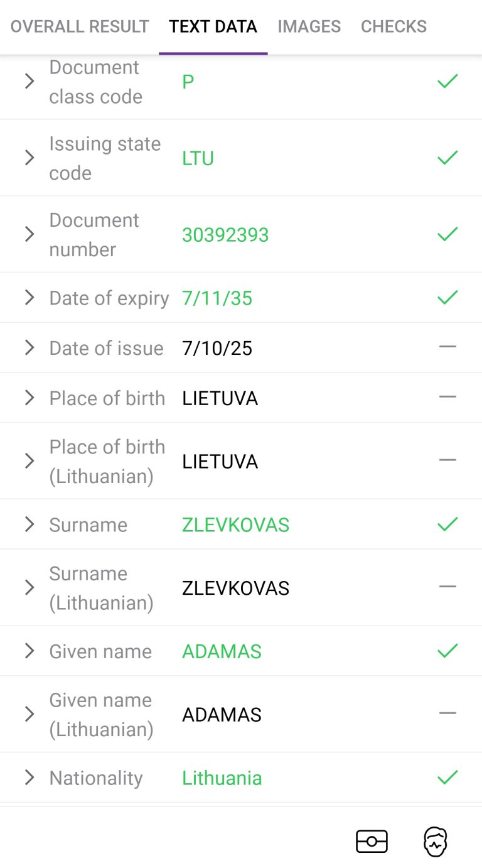Tap the dash status icon for Date of issue
Viewport: 482px width, 868px height.
(447, 347)
